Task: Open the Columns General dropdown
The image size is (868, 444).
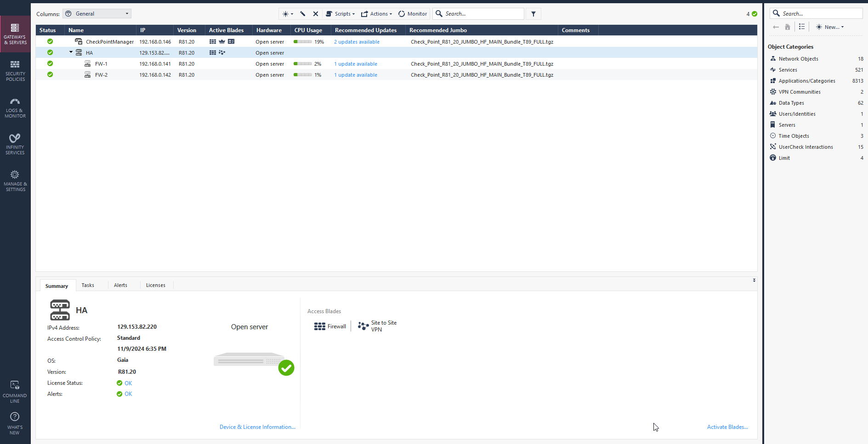Action: coord(97,14)
